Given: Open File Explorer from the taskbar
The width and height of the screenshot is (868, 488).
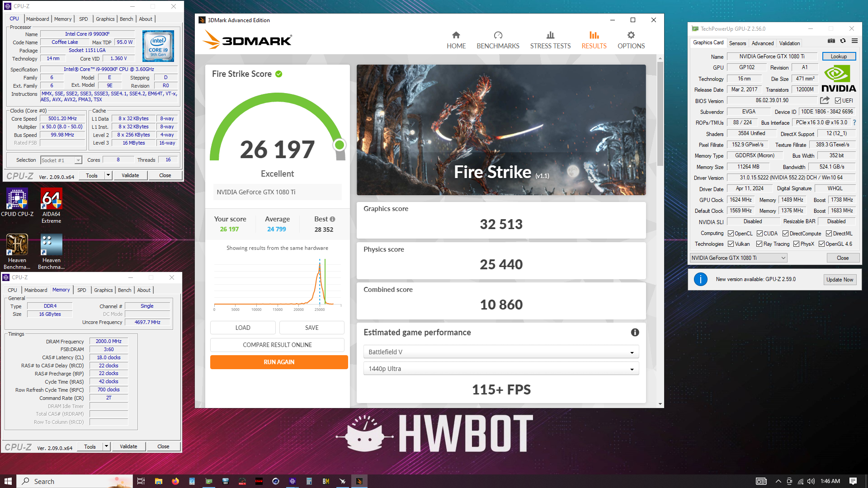Looking at the screenshot, I should 158,481.
